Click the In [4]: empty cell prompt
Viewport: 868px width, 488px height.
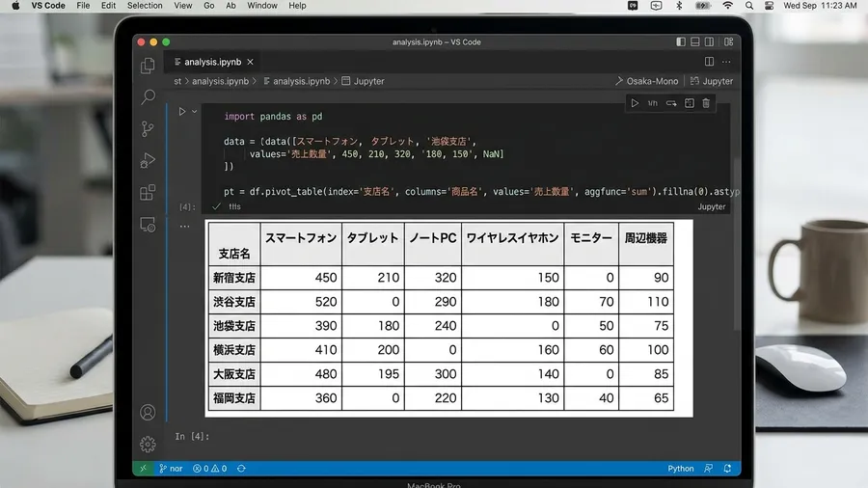(x=192, y=437)
